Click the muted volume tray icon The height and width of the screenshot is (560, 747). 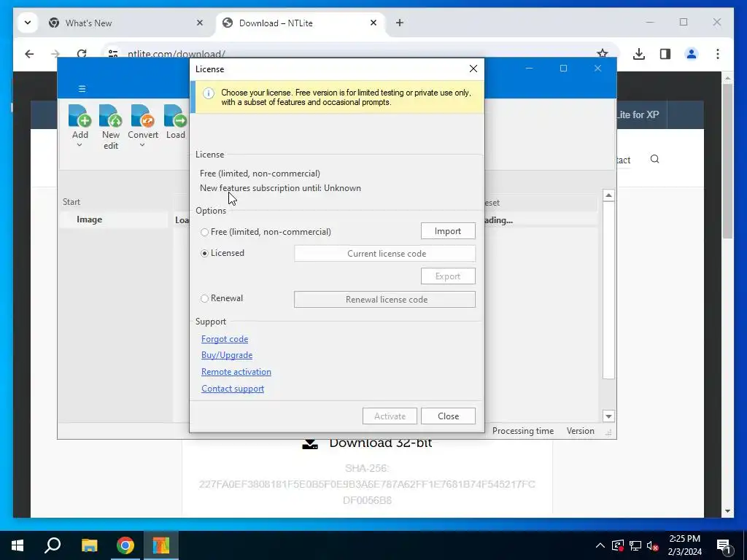(653, 545)
